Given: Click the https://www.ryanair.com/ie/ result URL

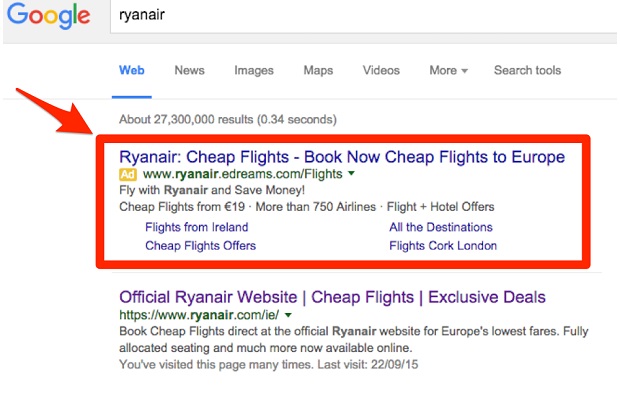Looking at the screenshot, I should pyautogui.click(x=199, y=315).
